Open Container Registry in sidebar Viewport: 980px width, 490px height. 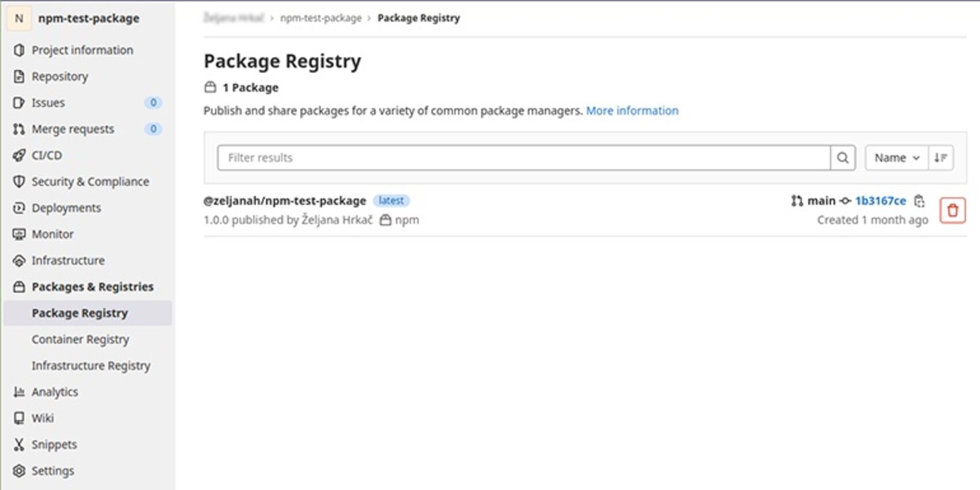(x=80, y=340)
